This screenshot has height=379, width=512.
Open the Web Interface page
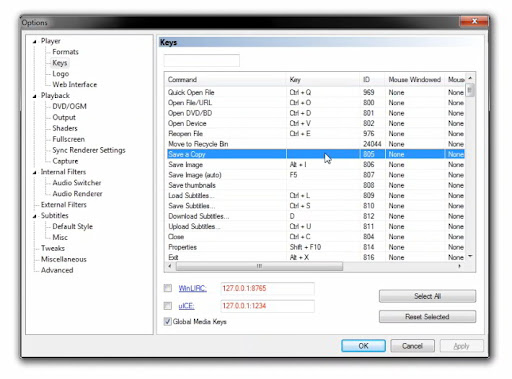[75, 85]
